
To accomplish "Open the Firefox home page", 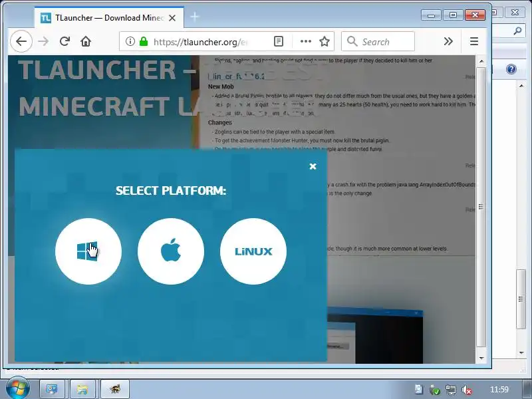I will pos(86,41).
